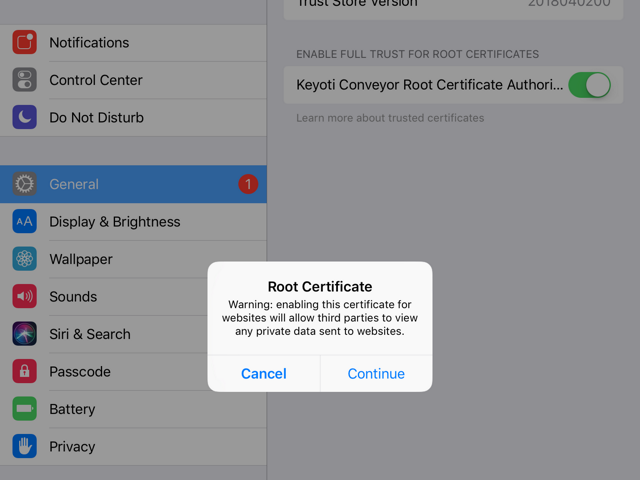Open Wallpaper settings row
The width and height of the screenshot is (640, 480).
pos(133,259)
